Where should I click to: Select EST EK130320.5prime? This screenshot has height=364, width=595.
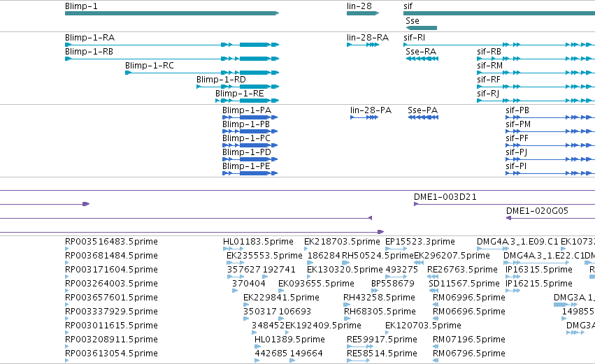(x=345, y=270)
